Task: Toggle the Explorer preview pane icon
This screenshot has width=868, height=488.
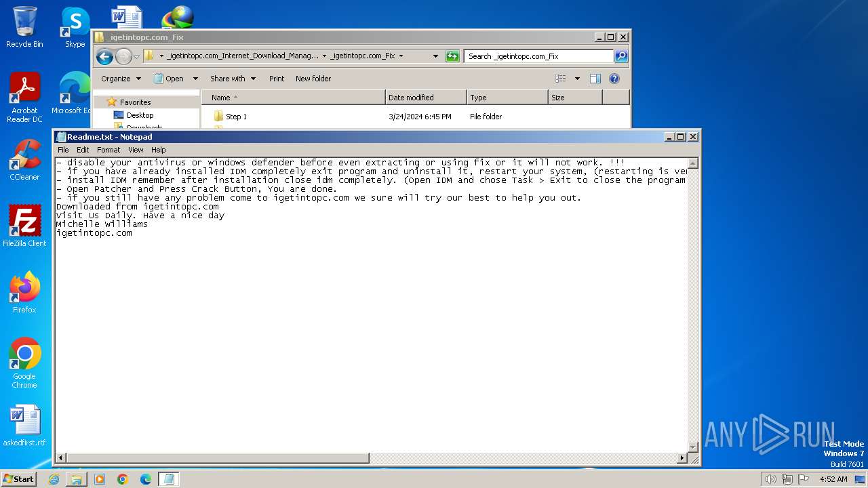Action: [x=595, y=79]
